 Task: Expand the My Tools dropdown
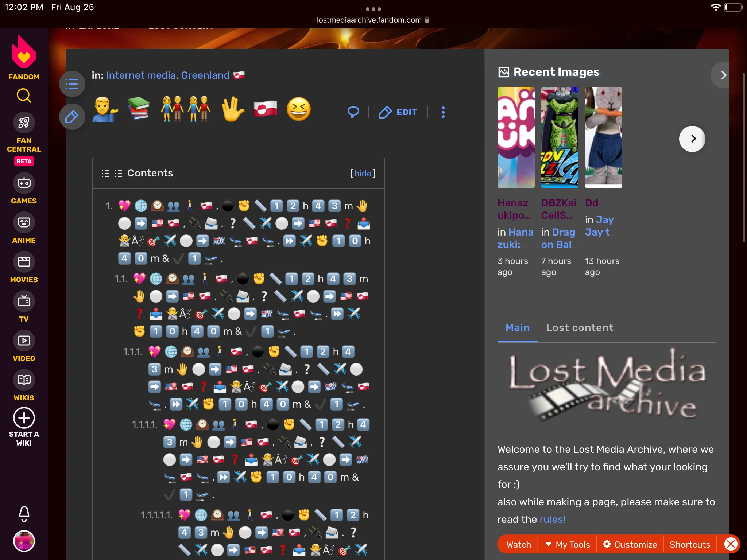[568, 544]
